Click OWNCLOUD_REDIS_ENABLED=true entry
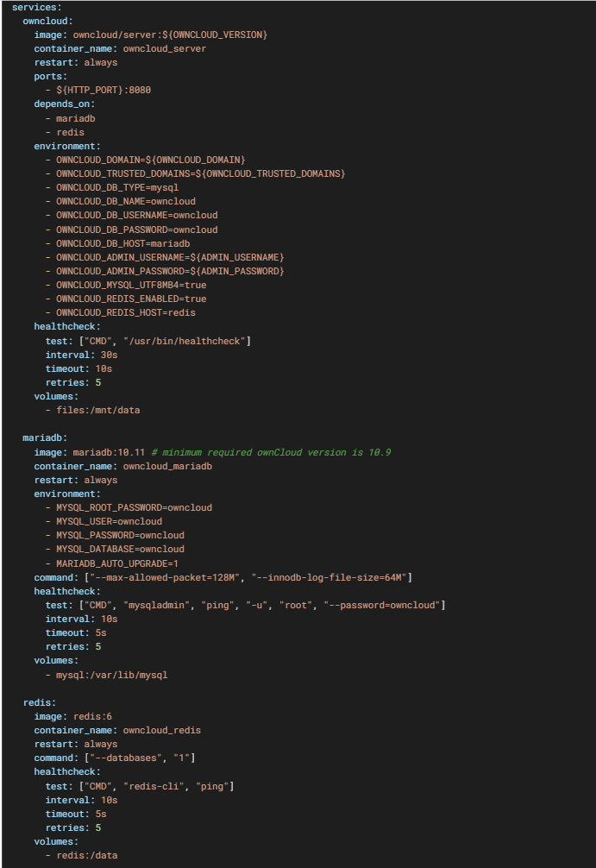 131,299
